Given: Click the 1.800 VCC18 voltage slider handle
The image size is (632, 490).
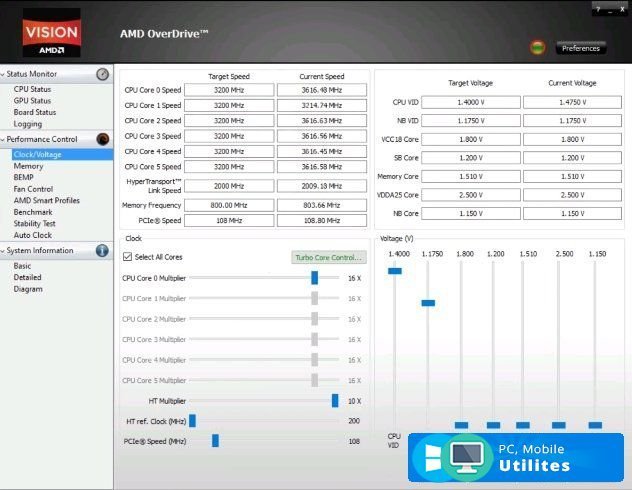Looking at the screenshot, I should 462,425.
